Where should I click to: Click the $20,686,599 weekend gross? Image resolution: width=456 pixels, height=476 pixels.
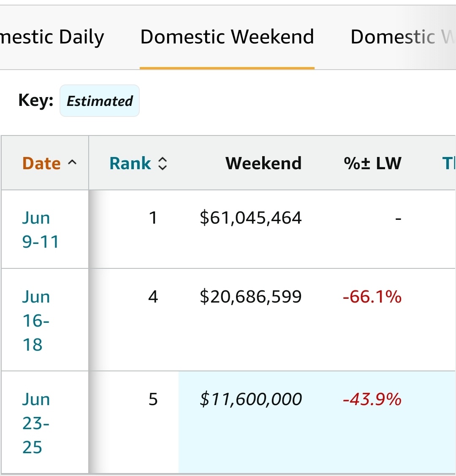251,297
